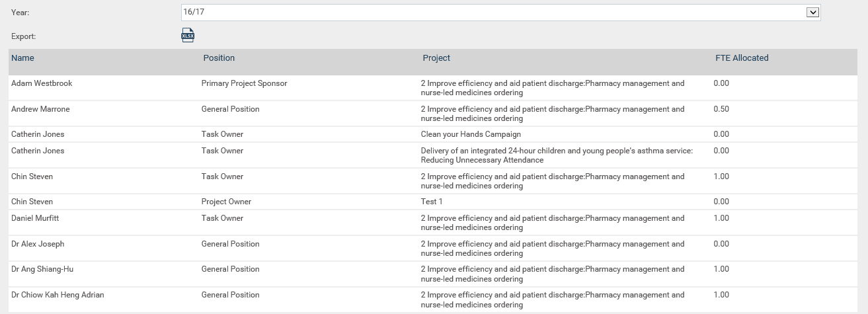Click the Export label
This screenshot has height=314, width=868.
point(23,36)
